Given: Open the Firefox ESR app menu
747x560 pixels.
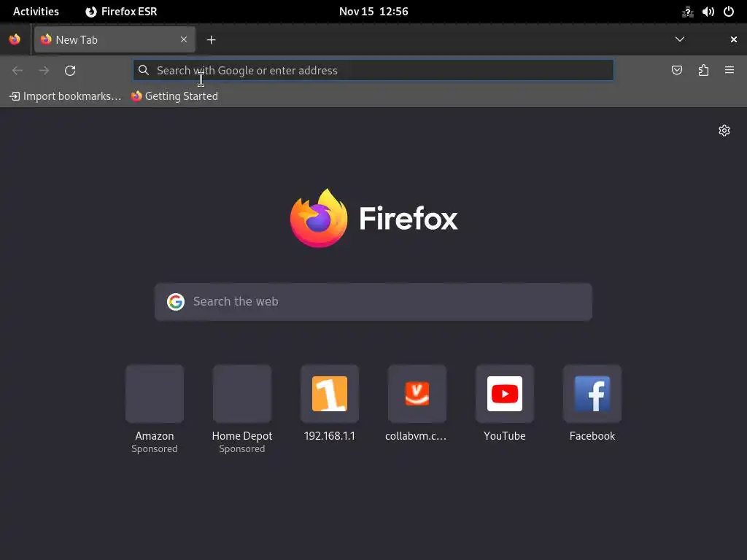Looking at the screenshot, I should 121,12.
